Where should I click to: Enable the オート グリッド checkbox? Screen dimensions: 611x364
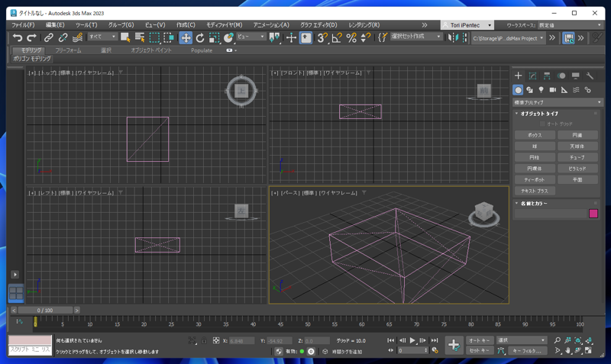542,124
